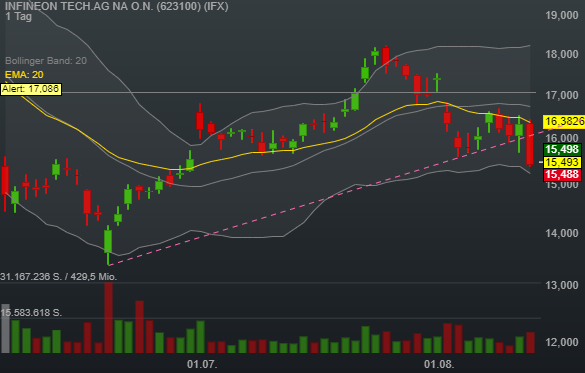The width and height of the screenshot is (585, 373).
Task: Click the 17,000 price axis label
Action: coord(562,95)
